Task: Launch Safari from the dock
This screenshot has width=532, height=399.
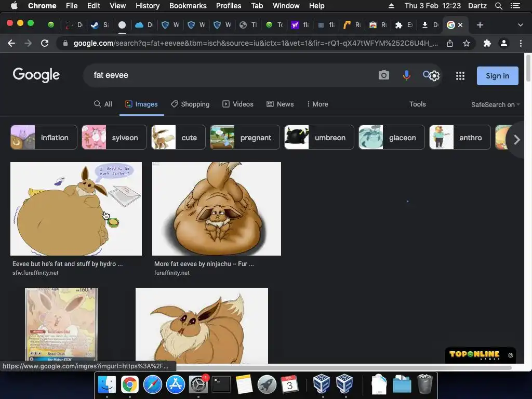Action: (x=152, y=384)
